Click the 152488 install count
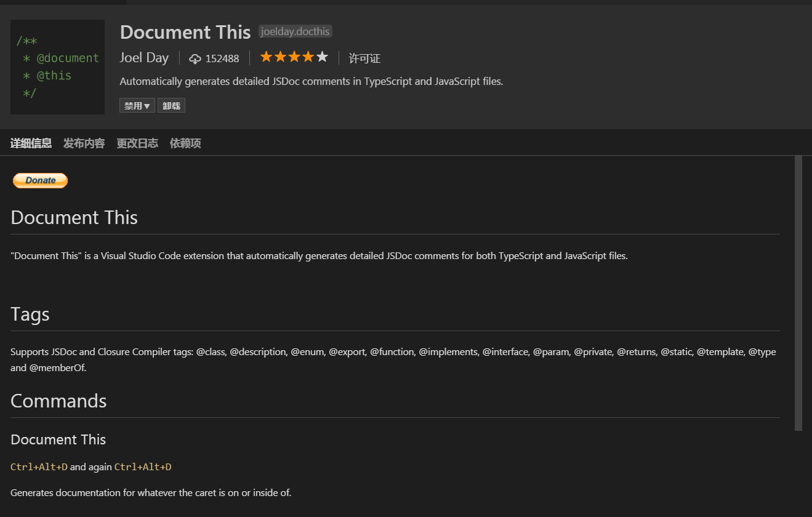Image resolution: width=812 pixels, height=517 pixels. (222, 59)
